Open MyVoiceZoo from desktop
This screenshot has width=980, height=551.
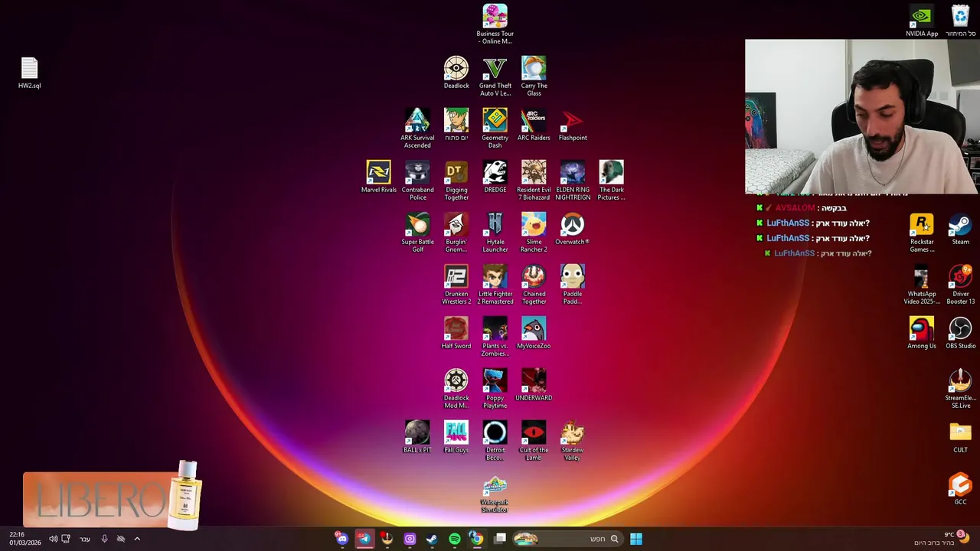534,333
